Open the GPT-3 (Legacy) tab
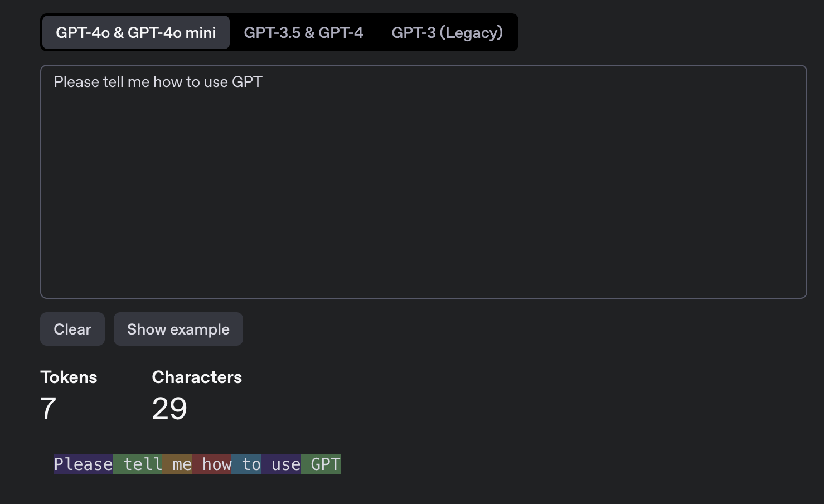 click(447, 32)
